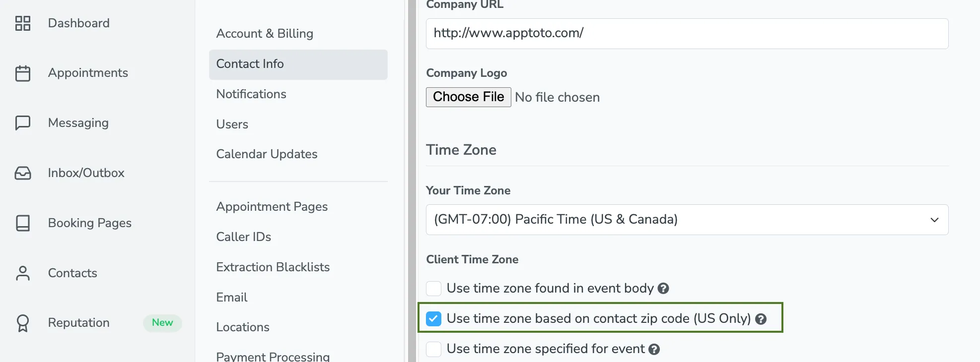Switch to the Account & Billing section
The height and width of the screenshot is (362, 980).
click(265, 34)
